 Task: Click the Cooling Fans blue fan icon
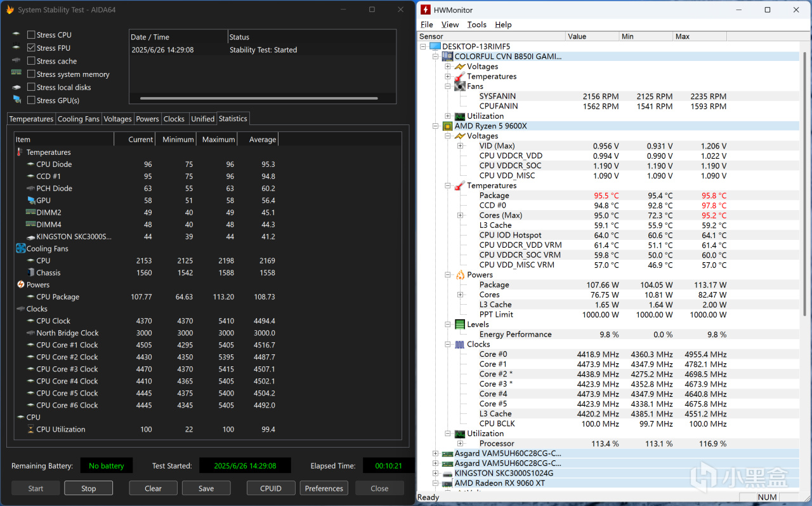[21, 249]
